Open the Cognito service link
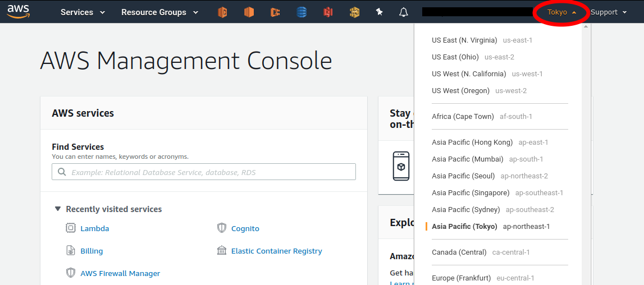 pos(245,228)
